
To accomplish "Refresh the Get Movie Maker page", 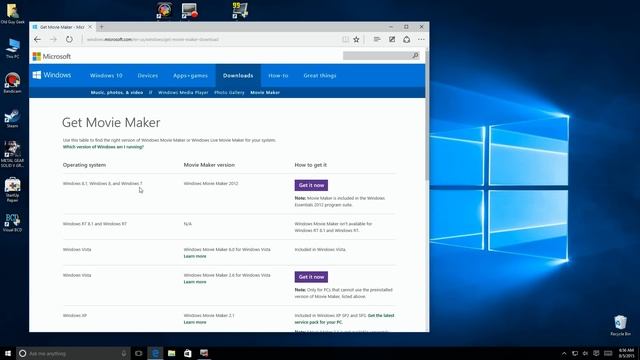I will [69, 39].
